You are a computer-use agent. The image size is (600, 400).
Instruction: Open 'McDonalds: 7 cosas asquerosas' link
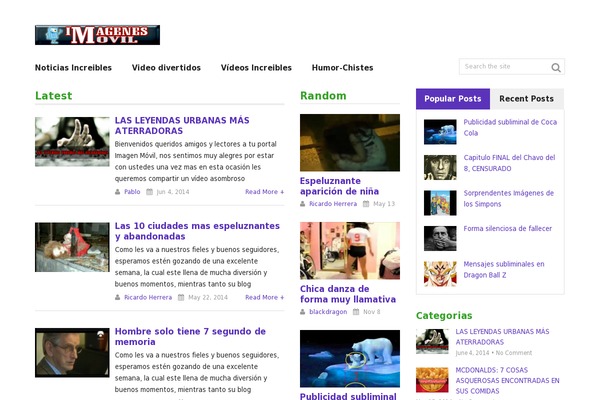pos(507,380)
